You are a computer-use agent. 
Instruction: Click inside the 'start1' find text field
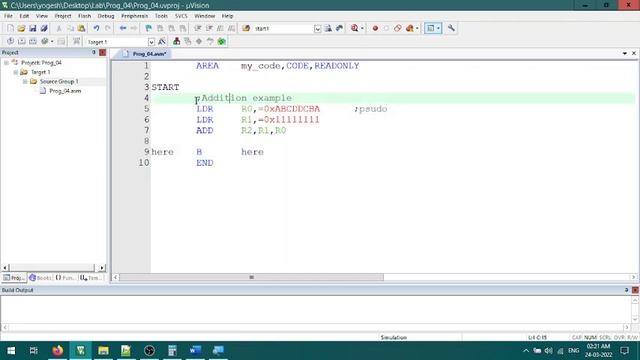[283, 29]
